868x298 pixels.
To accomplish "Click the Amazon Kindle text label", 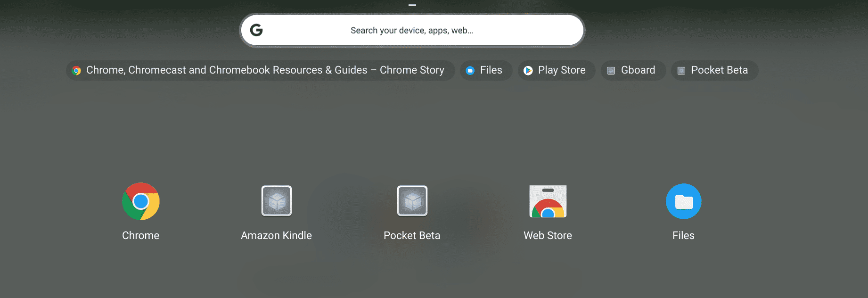I will (x=277, y=235).
